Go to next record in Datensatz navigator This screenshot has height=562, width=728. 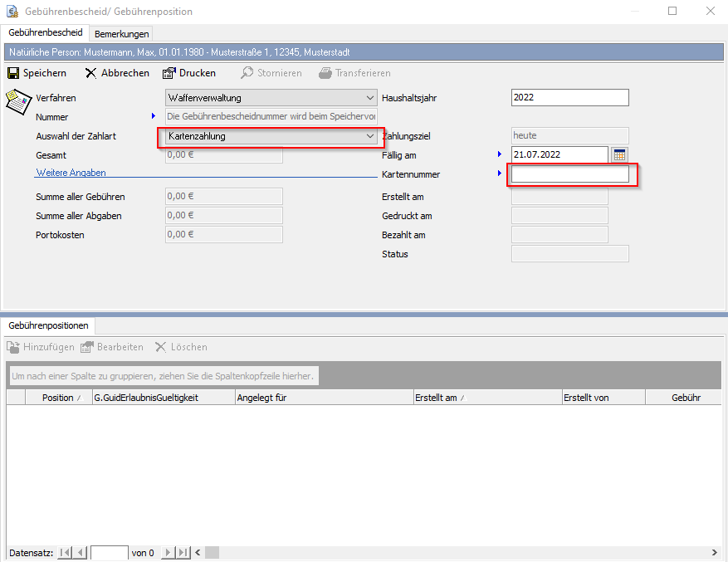click(167, 552)
